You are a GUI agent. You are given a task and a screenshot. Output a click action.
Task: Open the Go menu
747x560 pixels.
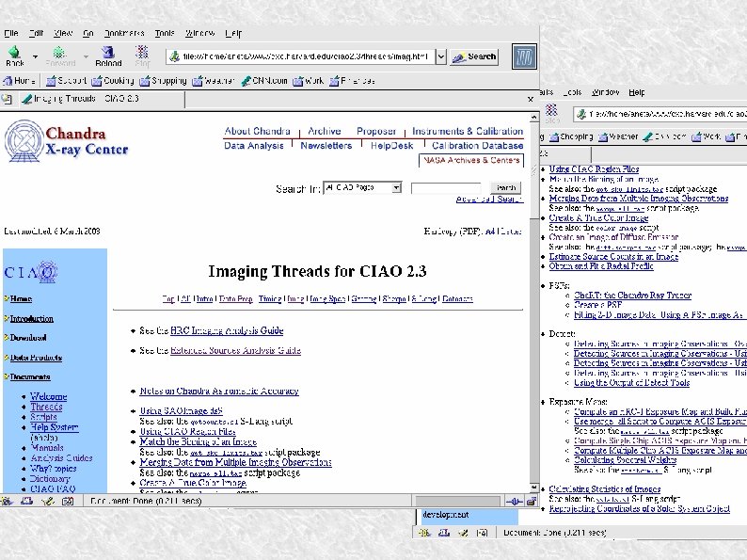click(x=88, y=33)
